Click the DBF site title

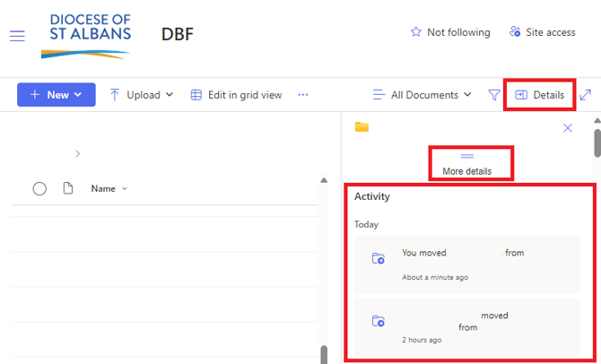tap(177, 34)
